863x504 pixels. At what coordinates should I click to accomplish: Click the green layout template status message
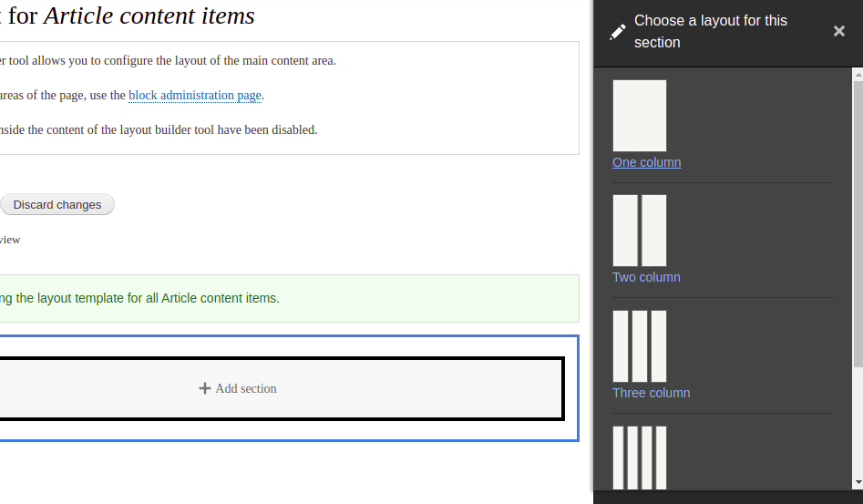click(290, 298)
